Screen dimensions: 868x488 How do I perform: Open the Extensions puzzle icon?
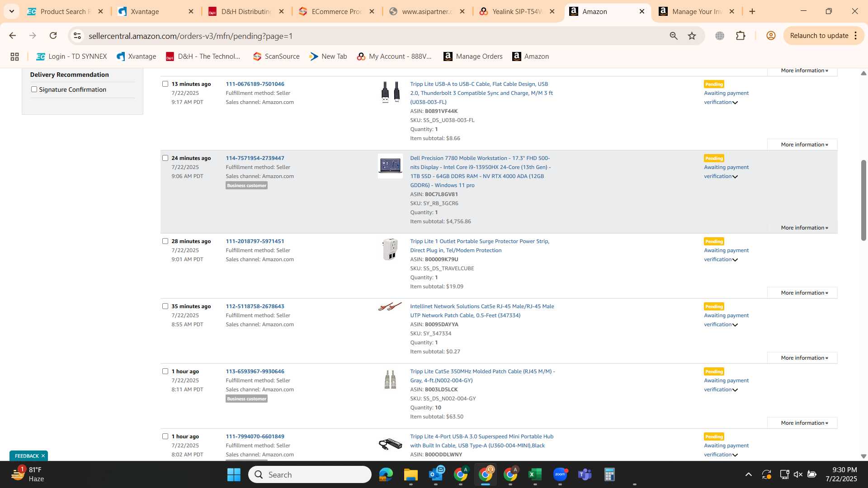click(x=741, y=36)
